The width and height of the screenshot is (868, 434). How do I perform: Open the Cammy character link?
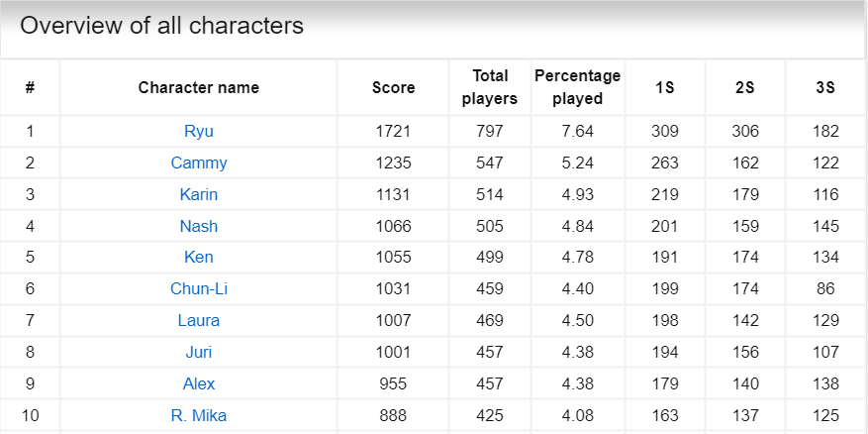point(199,163)
